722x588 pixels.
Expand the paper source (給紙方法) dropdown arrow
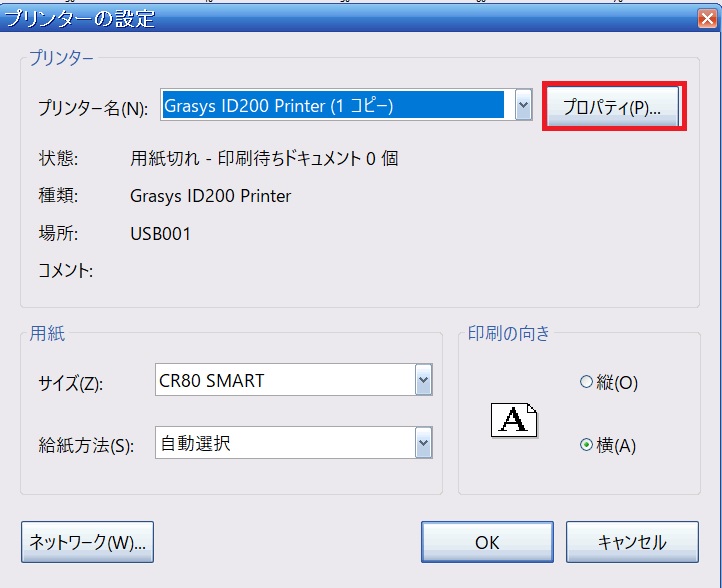click(x=423, y=442)
